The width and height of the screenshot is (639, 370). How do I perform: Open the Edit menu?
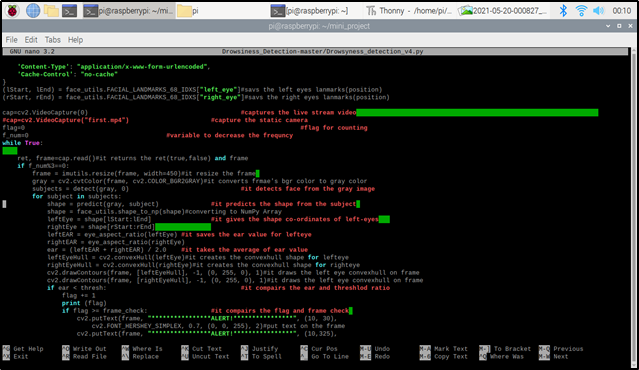click(x=31, y=40)
